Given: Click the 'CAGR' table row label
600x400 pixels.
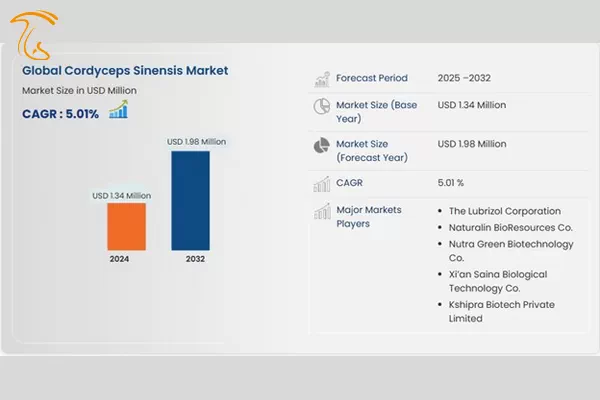Looking at the screenshot, I should tap(349, 183).
